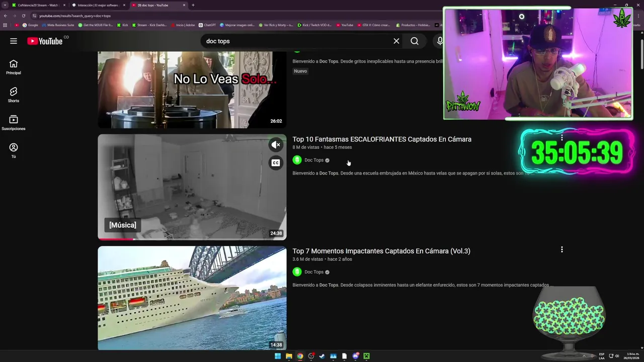Open the Windows Start menu
The height and width of the screenshot is (362, 644).
(278, 356)
